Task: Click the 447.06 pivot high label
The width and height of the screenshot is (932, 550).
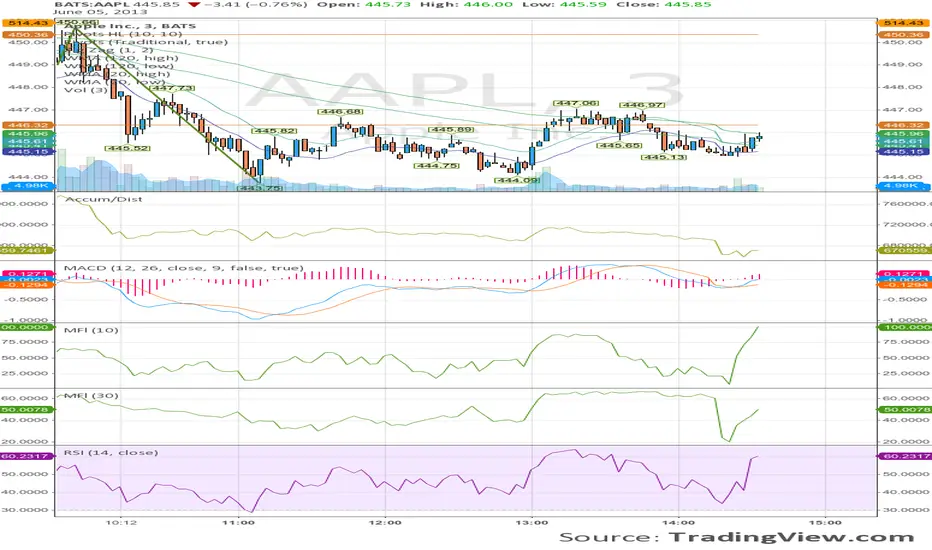Action: pyautogui.click(x=576, y=103)
